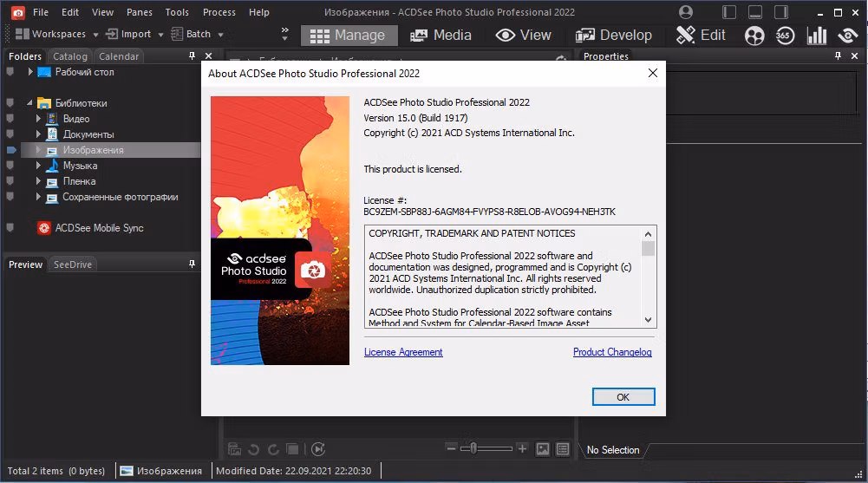Toggle bottom pane layout icon
Screen dimensions: 868x483
click(755, 12)
